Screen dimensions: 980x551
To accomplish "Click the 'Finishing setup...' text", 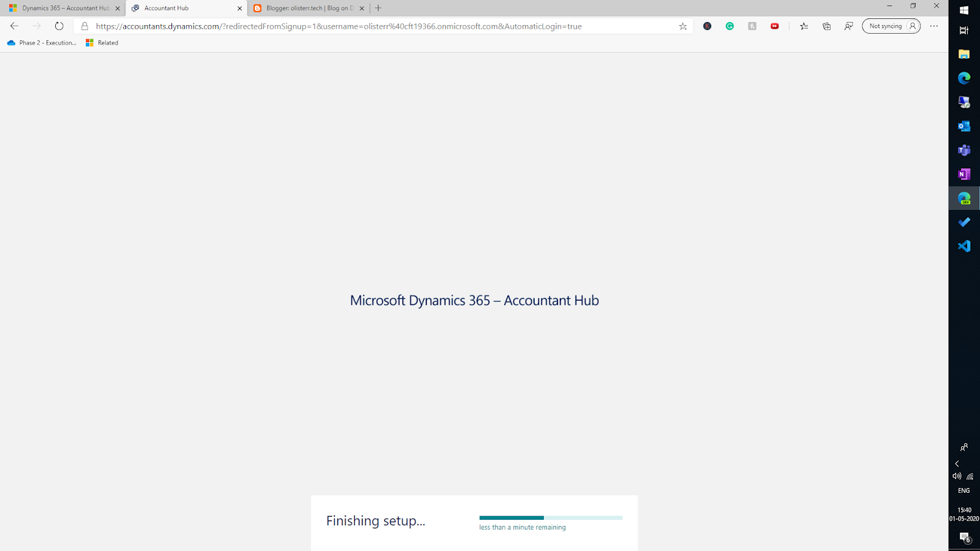I will coord(375,521).
